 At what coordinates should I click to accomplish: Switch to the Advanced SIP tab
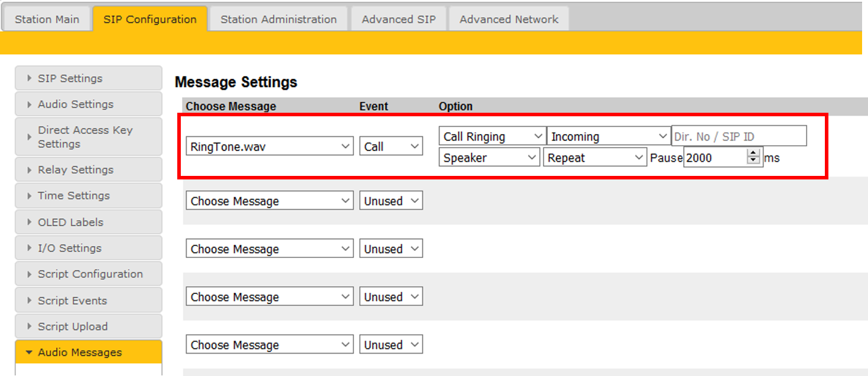(399, 19)
